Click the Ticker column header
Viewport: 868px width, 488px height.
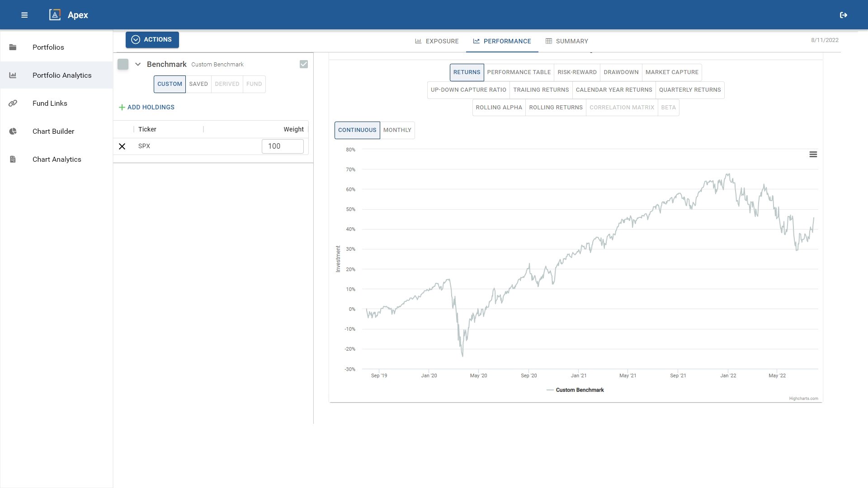point(147,129)
